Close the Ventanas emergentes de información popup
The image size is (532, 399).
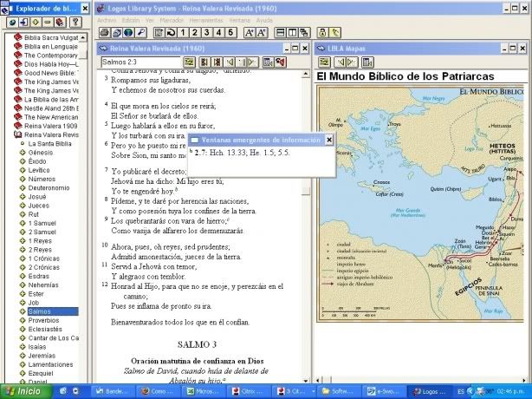pyautogui.click(x=329, y=140)
